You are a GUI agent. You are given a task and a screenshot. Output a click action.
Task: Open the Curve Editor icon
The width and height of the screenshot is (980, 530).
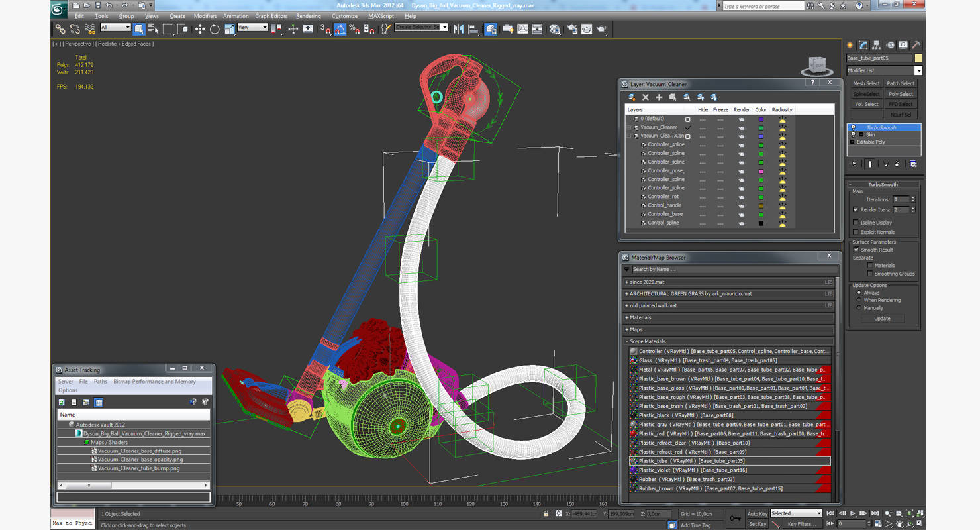pyautogui.click(x=522, y=29)
